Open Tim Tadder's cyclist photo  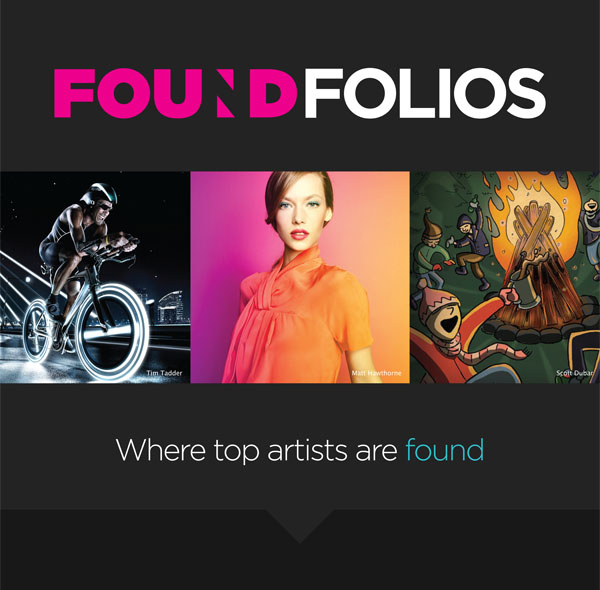point(95,277)
